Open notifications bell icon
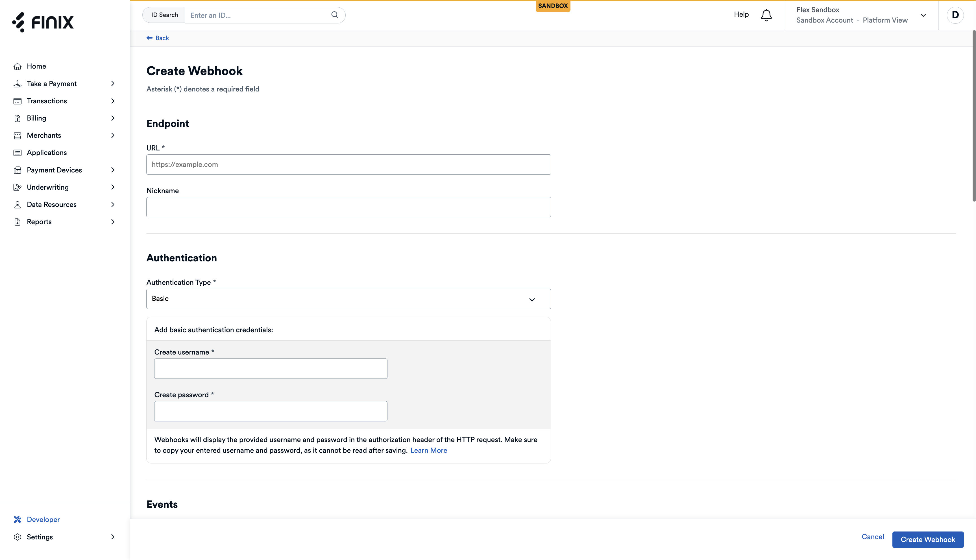This screenshot has height=560, width=976. pyautogui.click(x=766, y=15)
